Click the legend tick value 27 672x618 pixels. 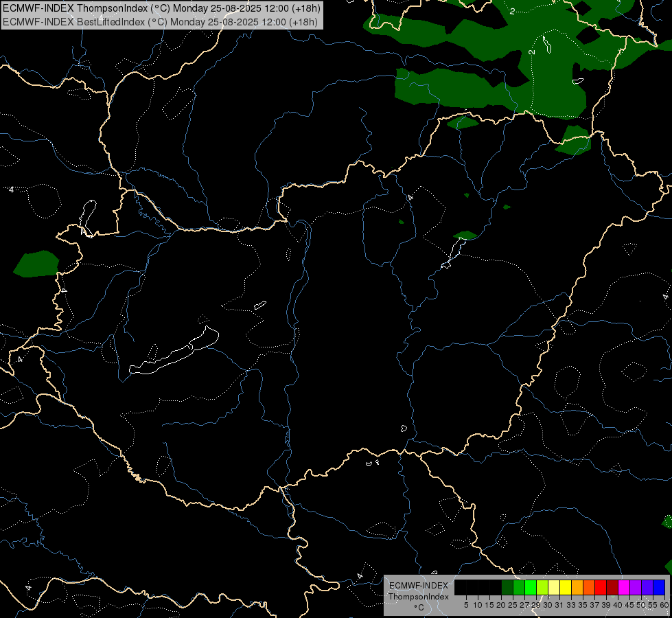524,605
